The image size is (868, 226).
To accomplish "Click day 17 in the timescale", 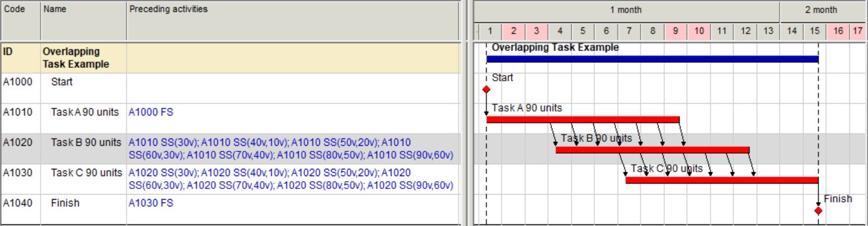I will click(x=857, y=31).
